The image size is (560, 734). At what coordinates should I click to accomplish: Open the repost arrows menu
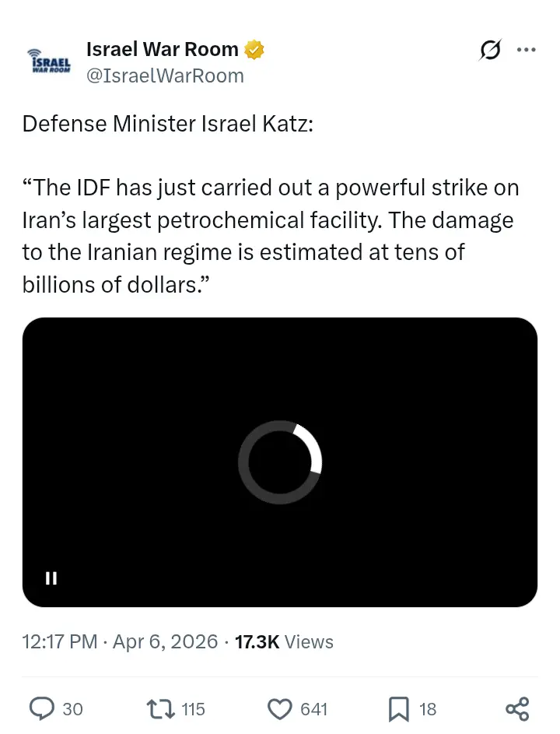(160, 708)
